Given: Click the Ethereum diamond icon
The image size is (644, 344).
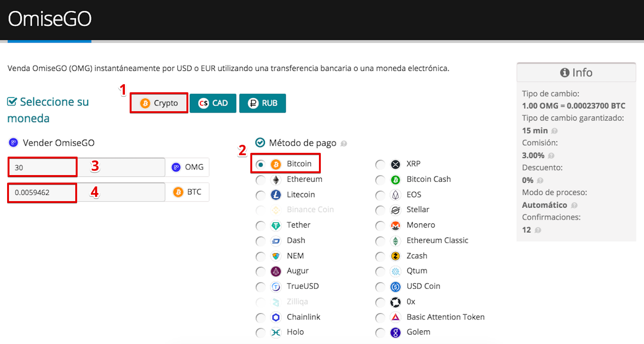Looking at the screenshot, I should (x=276, y=180).
